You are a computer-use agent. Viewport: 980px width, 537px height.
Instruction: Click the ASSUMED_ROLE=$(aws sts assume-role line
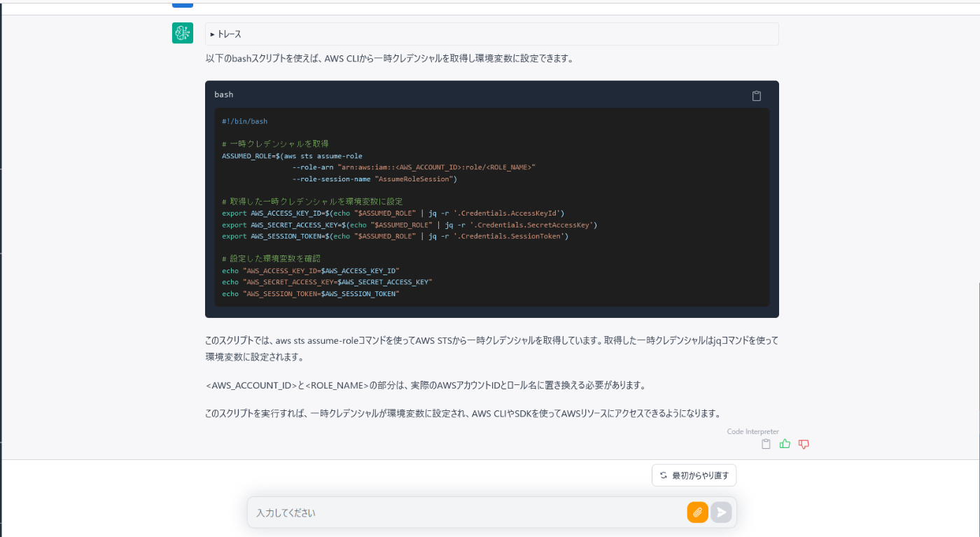[292, 156]
